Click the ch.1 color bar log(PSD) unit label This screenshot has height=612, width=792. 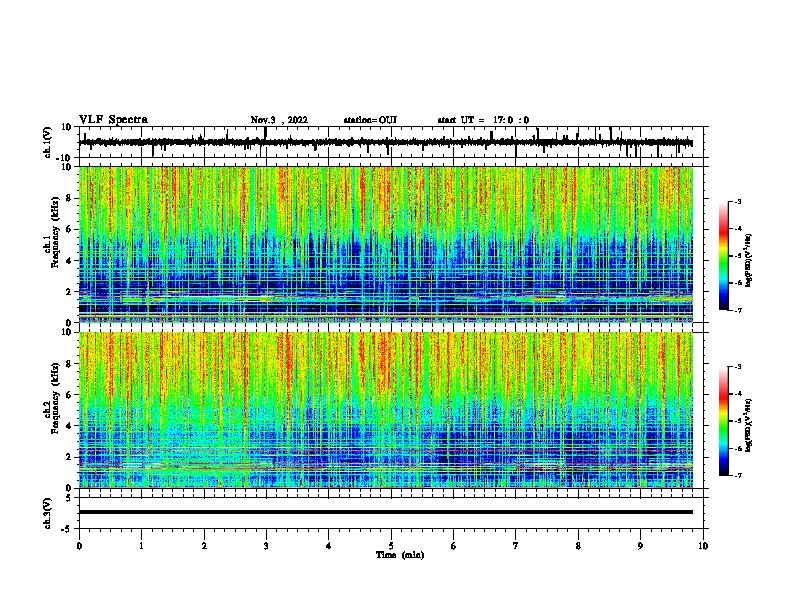point(749,261)
